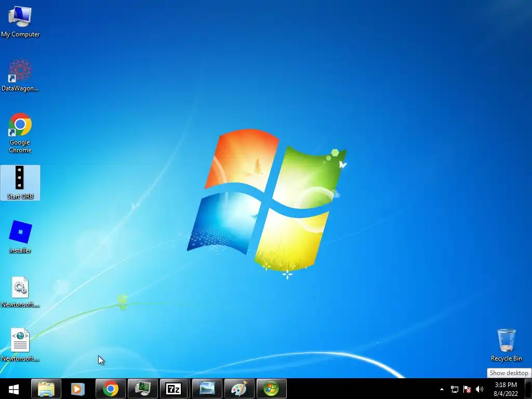Show hidden tray icons arrow
The width and height of the screenshot is (532, 399).
[442, 389]
